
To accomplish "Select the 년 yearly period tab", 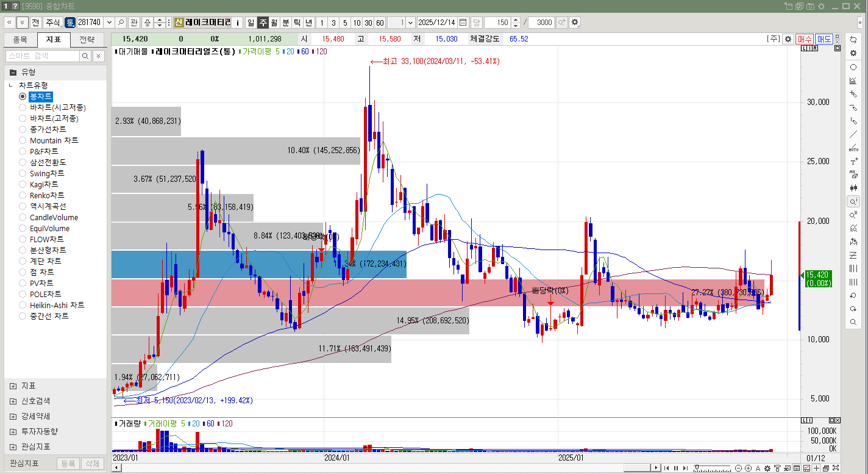I will 309,22.
